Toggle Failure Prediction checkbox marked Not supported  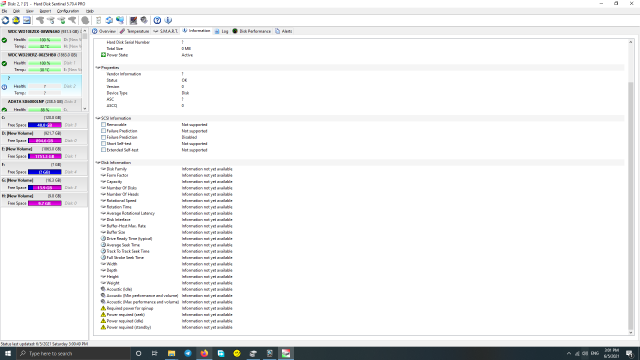click(103, 131)
